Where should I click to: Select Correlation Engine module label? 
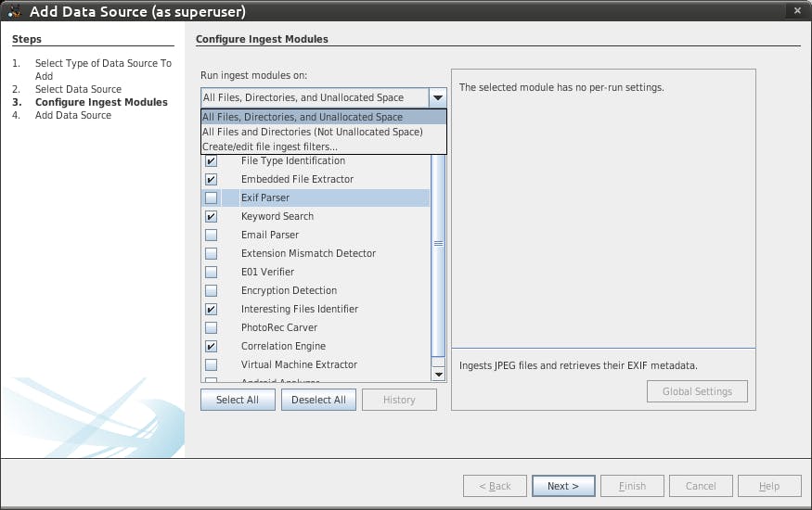pos(283,346)
